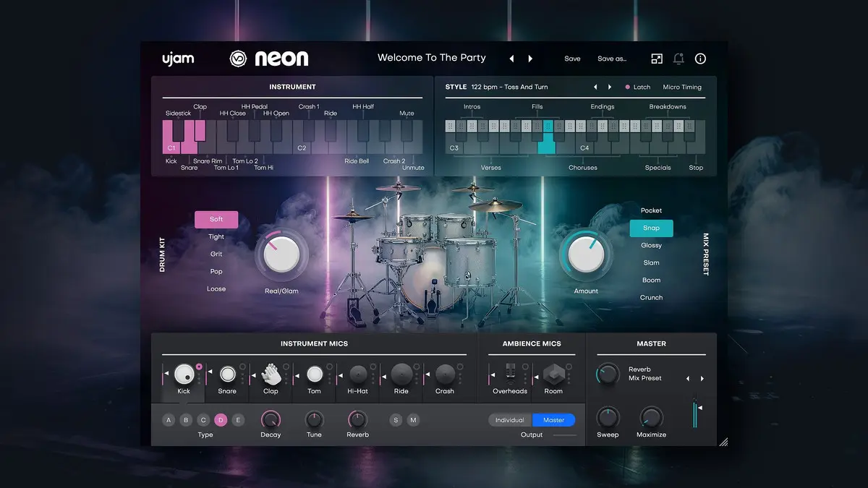This screenshot has height=488, width=868.
Task: Select next reverb mix preset
Action: coord(702,378)
